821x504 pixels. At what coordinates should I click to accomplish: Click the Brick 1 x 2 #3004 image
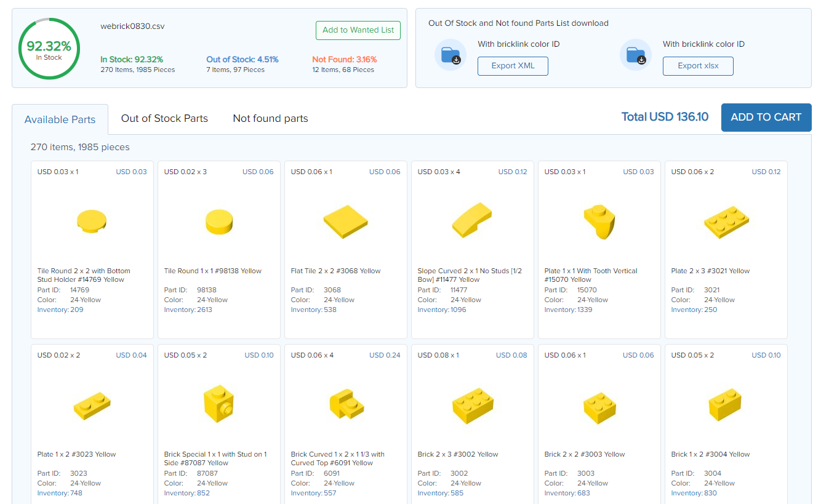[x=725, y=404]
